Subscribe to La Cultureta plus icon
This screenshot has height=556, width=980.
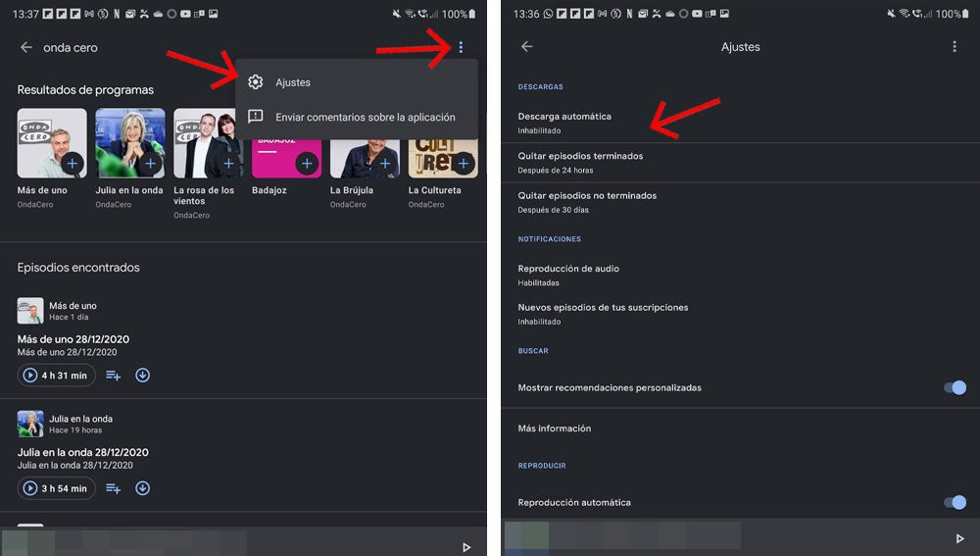pos(464,164)
